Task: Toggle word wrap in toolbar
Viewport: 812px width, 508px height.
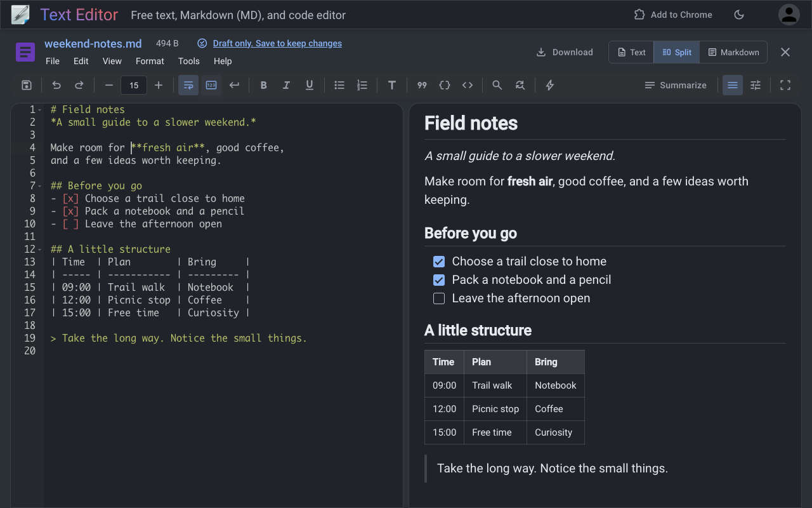Action: (188, 85)
